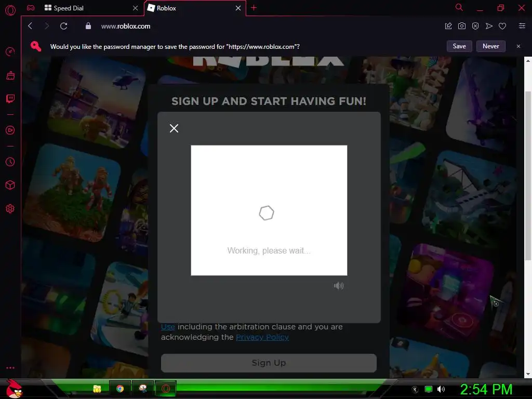
Task: Switch captcha to audio challenge
Action: pos(339,286)
